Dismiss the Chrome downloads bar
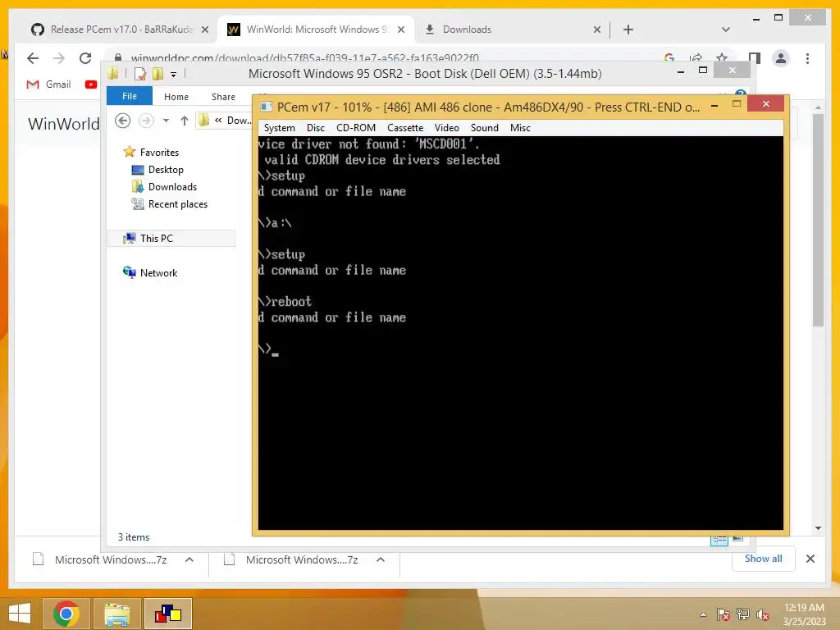The height and width of the screenshot is (630, 840). click(810, 559)
